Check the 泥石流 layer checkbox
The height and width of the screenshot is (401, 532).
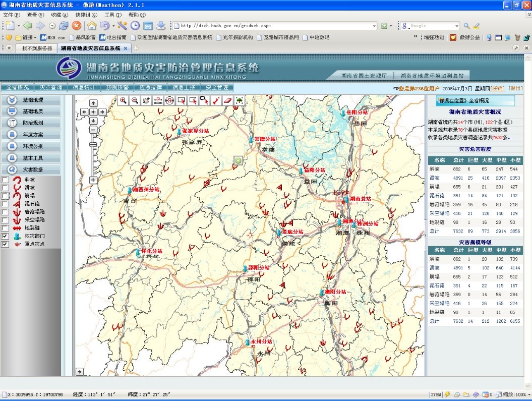click(x=5, y=204)
